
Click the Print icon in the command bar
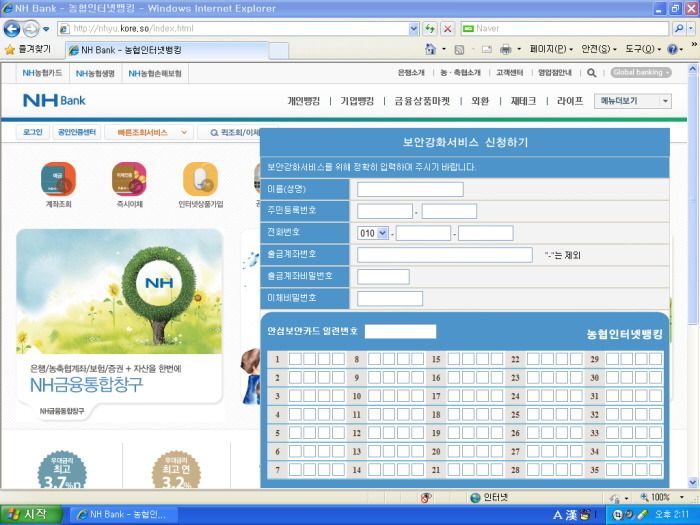point(505,49)
